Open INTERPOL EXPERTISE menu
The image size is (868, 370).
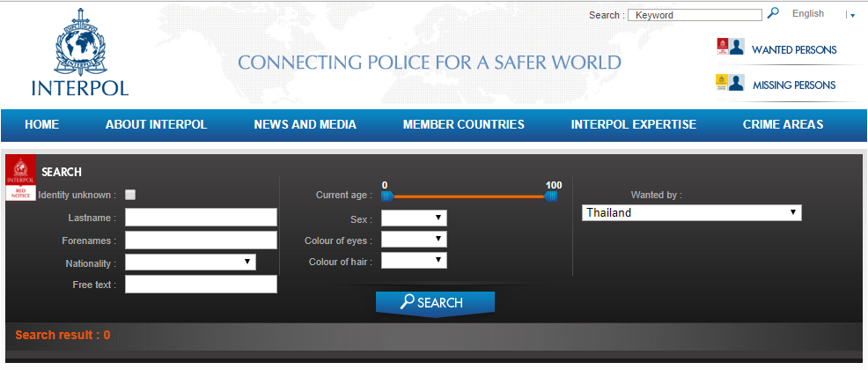tap(633, 124)
